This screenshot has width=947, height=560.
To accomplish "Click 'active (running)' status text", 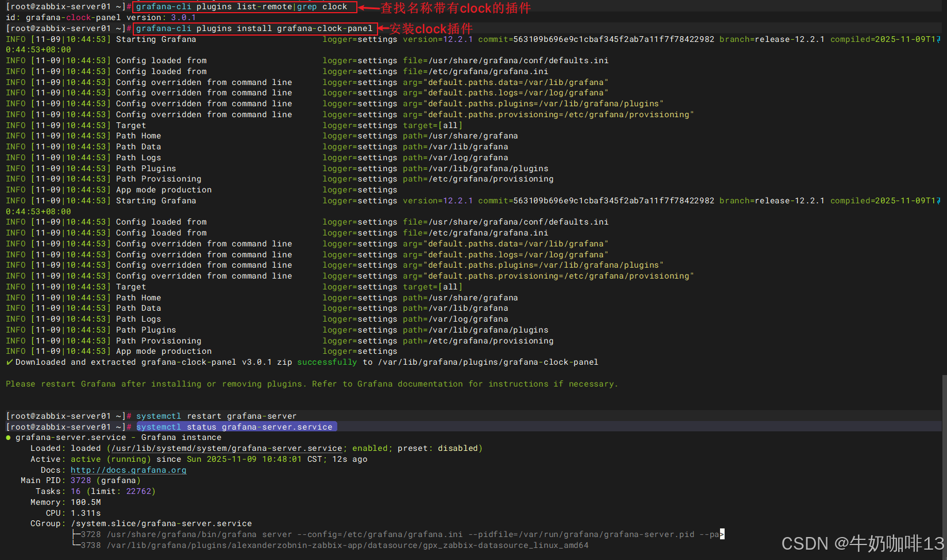I will click(x=111, y=459).
